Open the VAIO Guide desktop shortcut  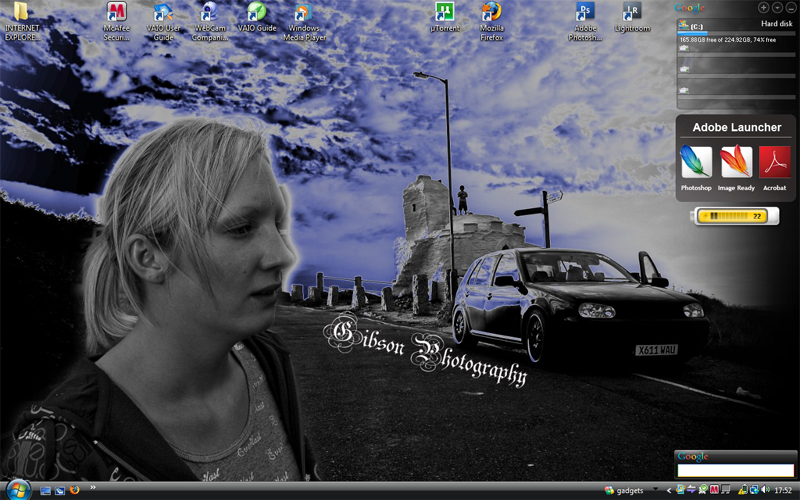click(257, 13)
